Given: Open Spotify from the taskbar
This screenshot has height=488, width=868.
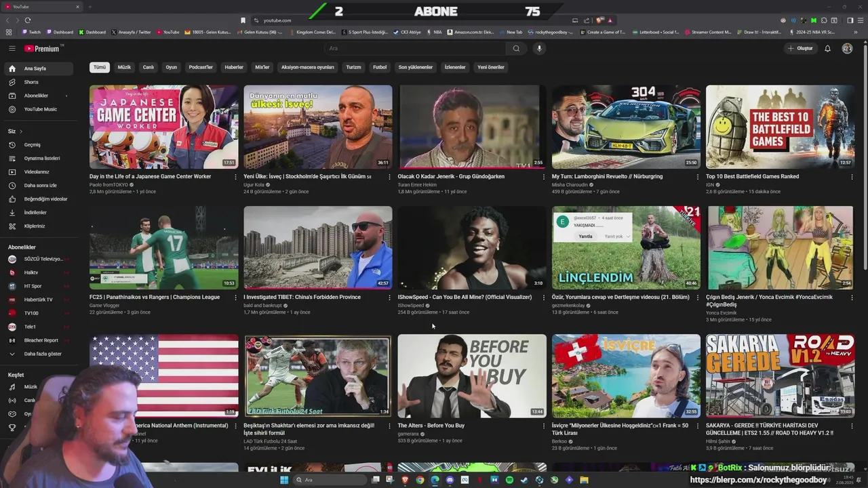Looking at the screenshot, I should click(x=509, y=480).
